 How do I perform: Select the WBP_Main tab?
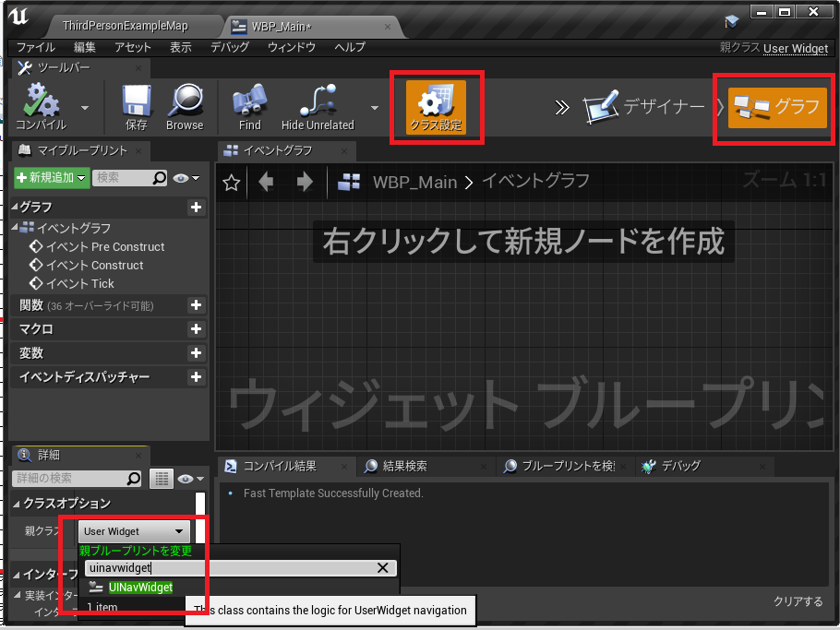click(x=282, y=26)
